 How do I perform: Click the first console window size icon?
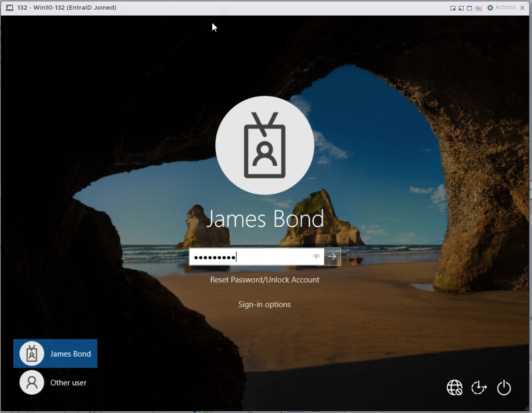[x=453, y=8]
